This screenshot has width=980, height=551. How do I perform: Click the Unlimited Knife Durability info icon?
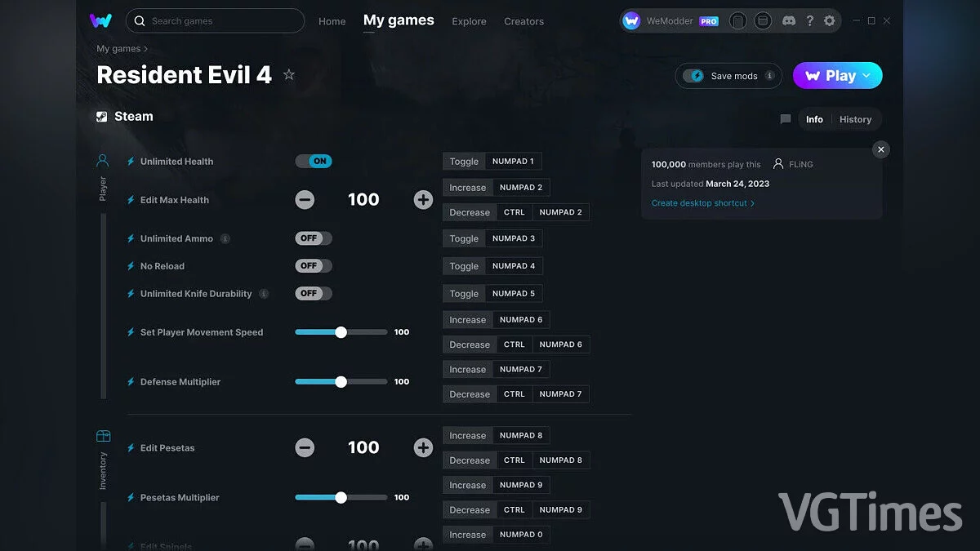264,294
